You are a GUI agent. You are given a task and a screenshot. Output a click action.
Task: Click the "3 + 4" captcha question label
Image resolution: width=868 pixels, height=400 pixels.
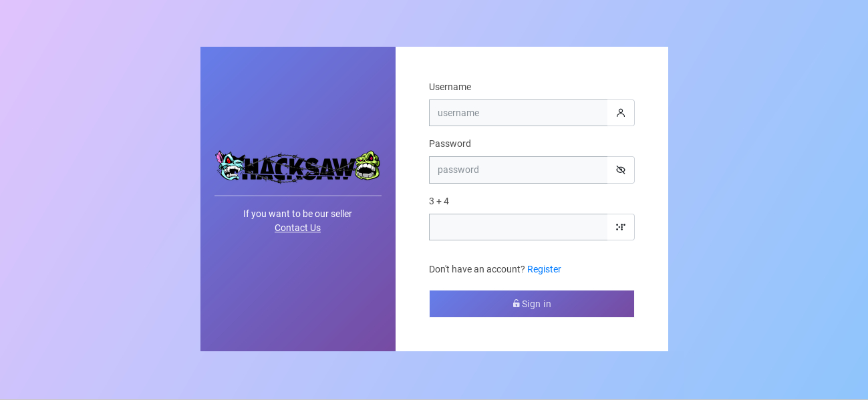[439, 201]
